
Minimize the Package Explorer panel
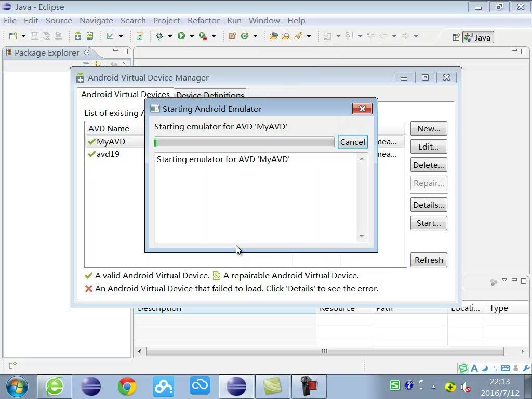pos(116,50)
